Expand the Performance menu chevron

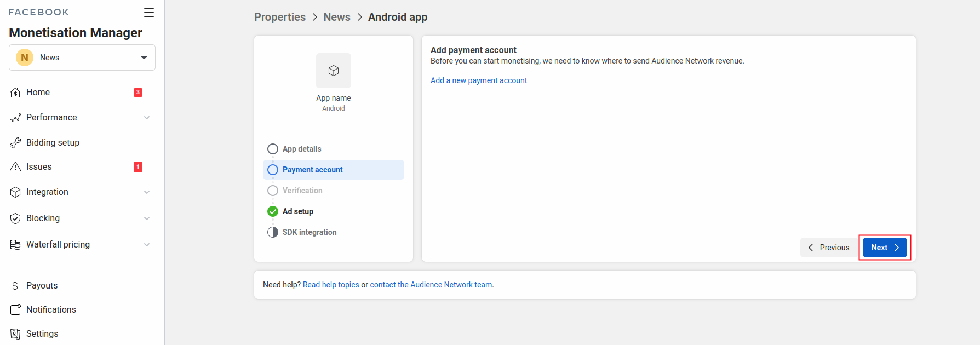tap(147, 118)
